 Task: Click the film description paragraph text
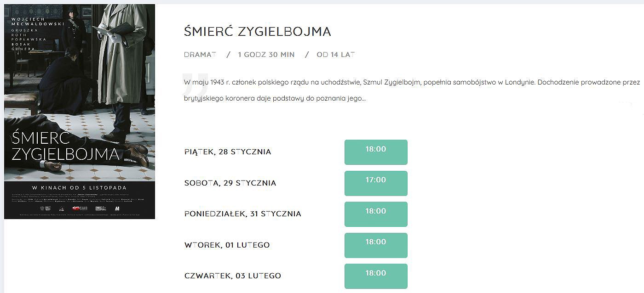412,90
